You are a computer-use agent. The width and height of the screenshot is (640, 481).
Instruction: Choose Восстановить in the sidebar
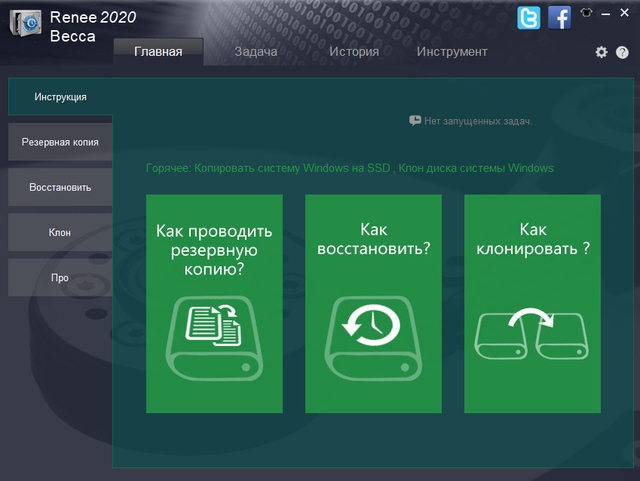tap(60, 187)
